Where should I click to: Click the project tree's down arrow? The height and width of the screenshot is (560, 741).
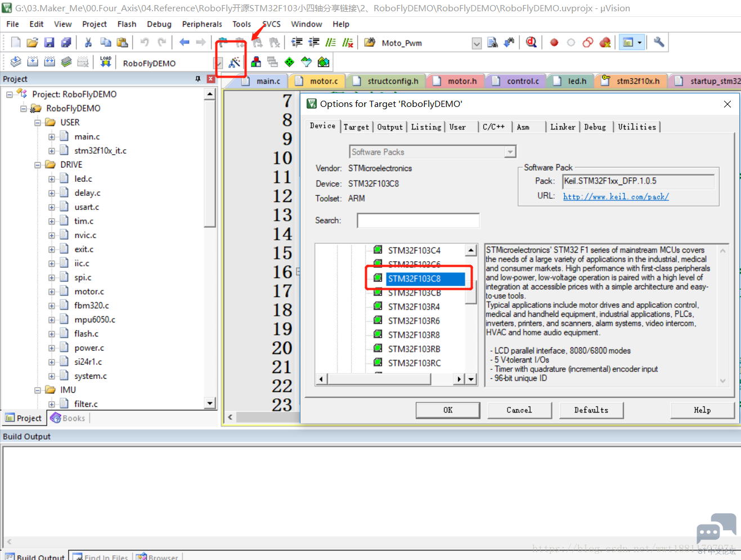click(210, 402)
